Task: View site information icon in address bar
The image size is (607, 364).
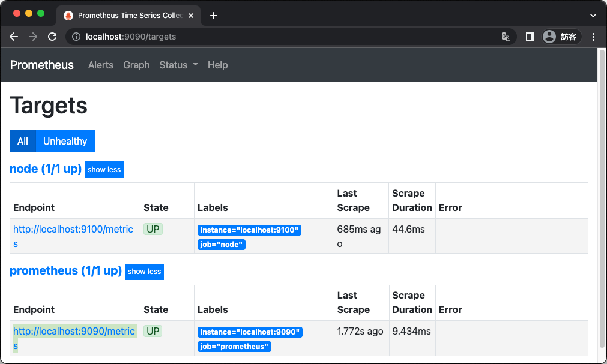Action: tap(76, 37)
